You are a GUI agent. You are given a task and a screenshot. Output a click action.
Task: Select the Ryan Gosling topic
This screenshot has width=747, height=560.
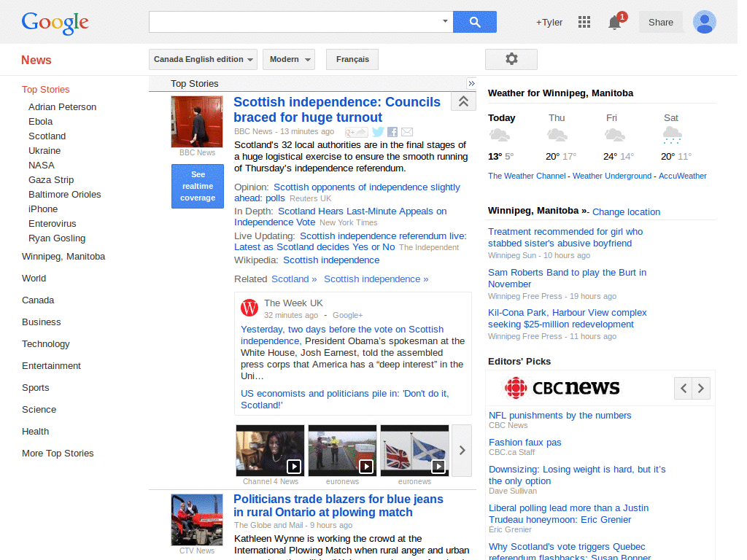click(x=57, y=238)
